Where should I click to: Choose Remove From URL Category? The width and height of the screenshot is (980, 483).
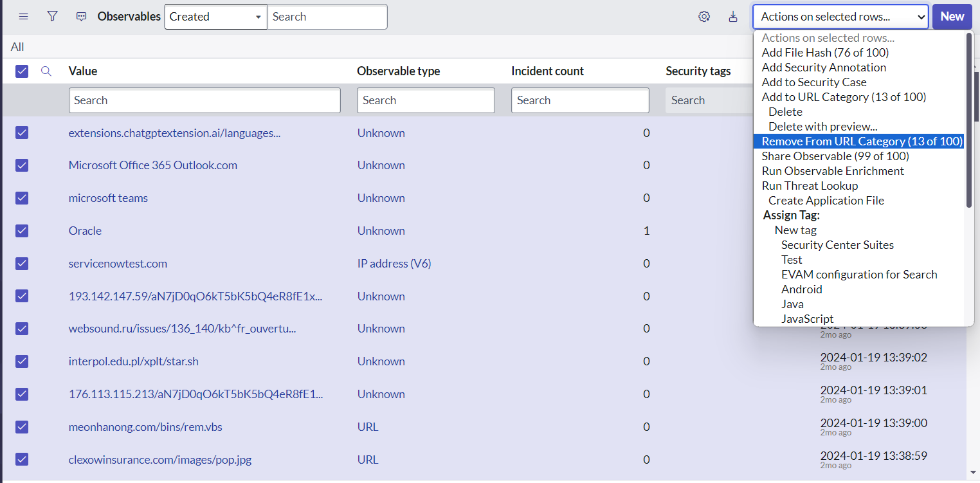tap(859, 141)
